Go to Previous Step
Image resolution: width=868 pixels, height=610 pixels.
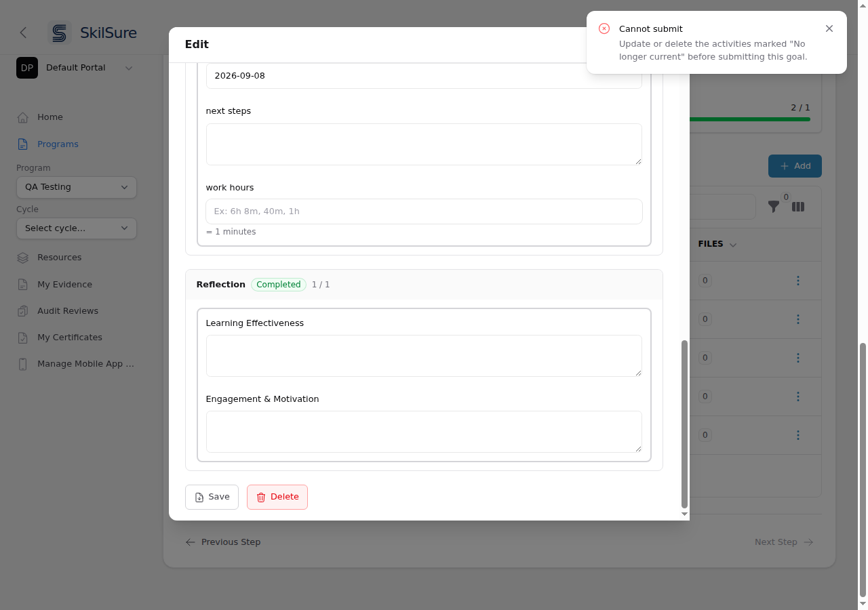click(223, 542)
